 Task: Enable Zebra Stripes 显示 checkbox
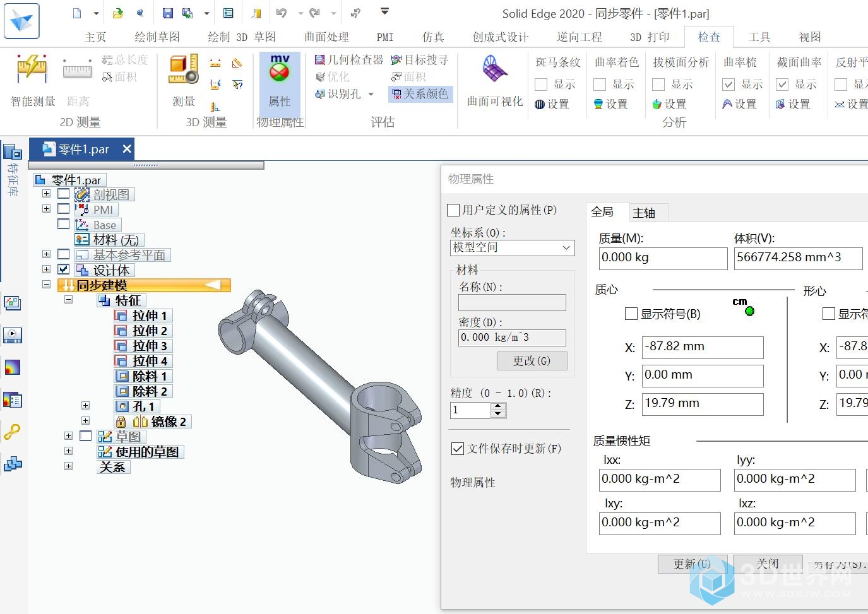click(541, 85)
